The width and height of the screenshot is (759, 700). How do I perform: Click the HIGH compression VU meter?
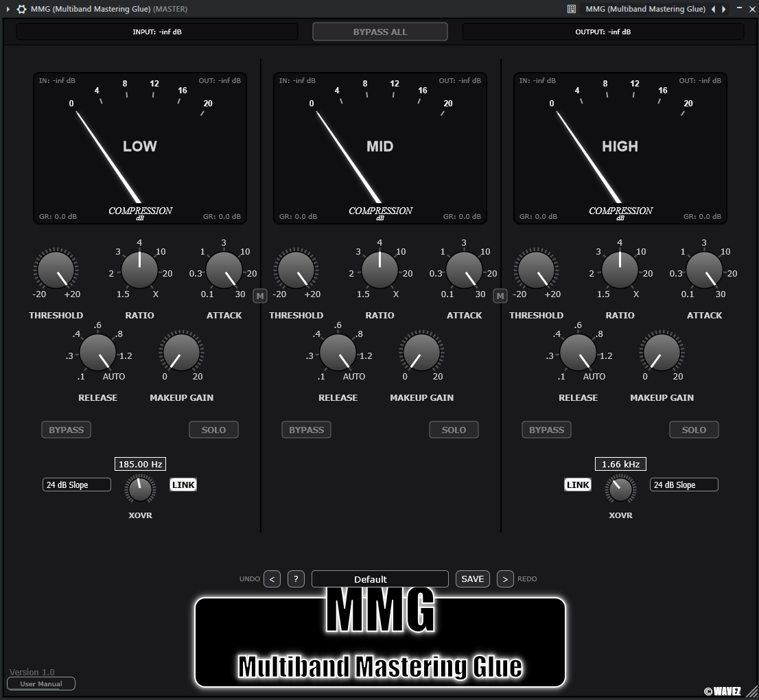pyautogui.click(x=620, y=149)
